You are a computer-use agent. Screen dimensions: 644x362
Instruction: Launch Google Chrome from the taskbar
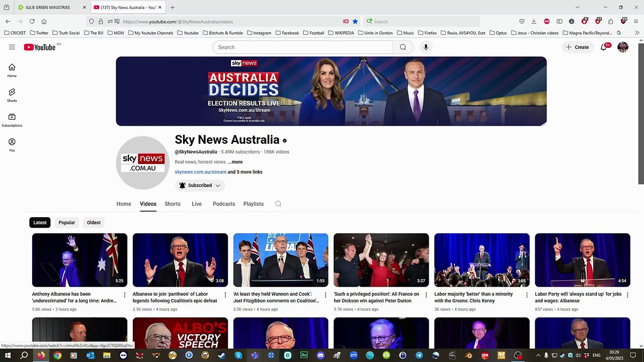point(57,355)
